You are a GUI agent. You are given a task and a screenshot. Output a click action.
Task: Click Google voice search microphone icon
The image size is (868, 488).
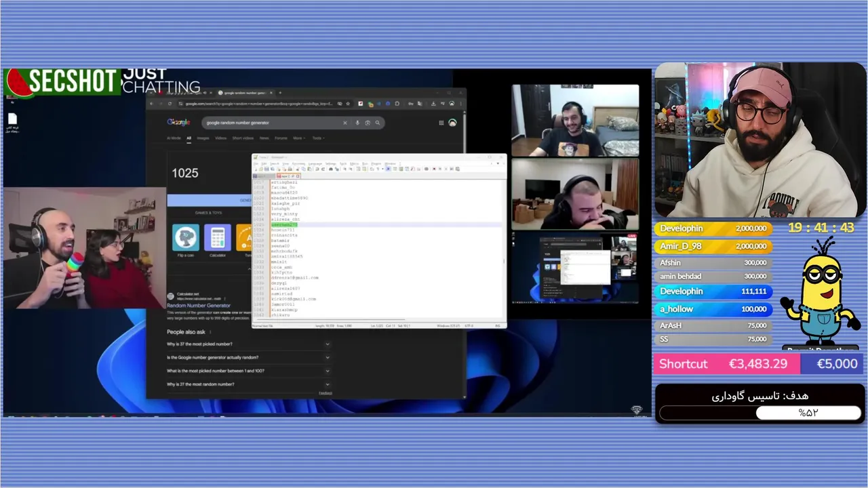[x=357, y=123]
